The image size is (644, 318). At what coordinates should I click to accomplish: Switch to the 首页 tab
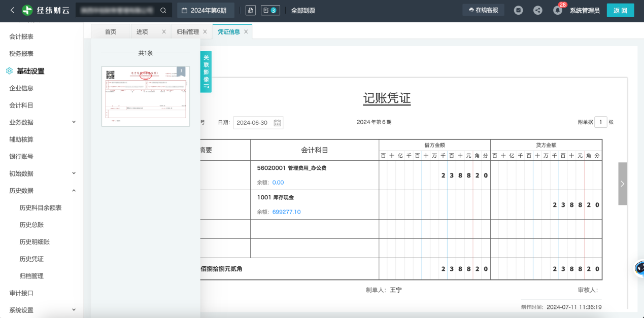coord(111,31)
